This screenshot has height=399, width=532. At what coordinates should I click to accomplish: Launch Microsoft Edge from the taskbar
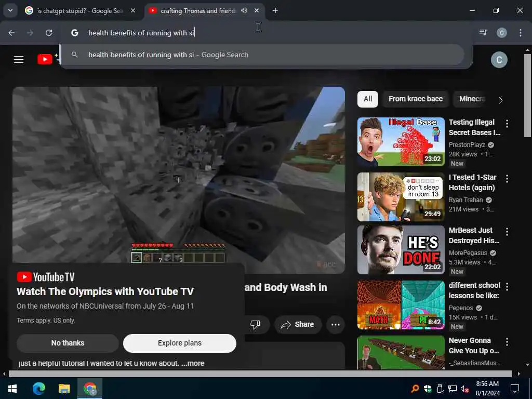pos(38,389)
